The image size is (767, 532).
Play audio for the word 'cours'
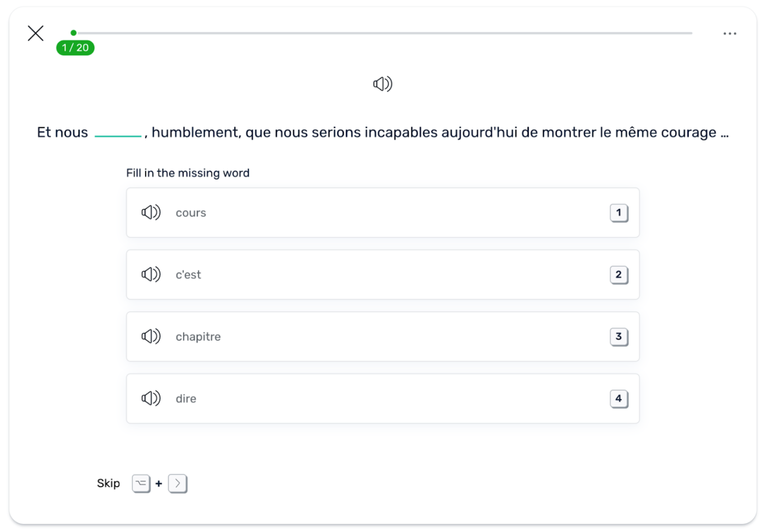coord(151,212)
